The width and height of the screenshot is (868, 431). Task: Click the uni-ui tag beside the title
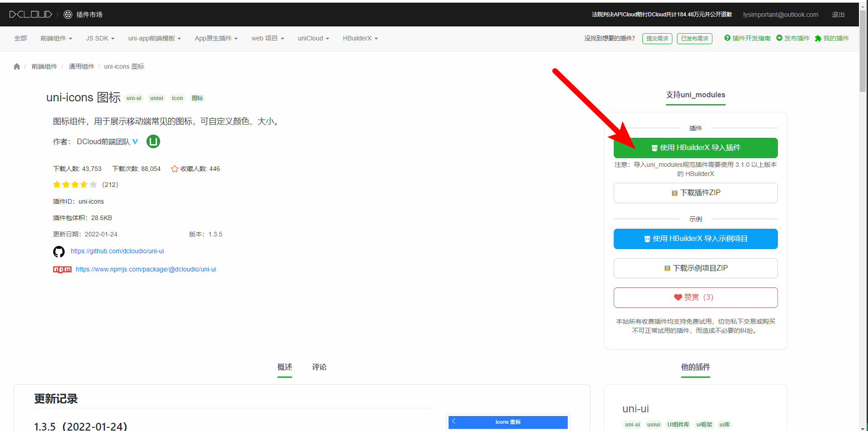tap(134, 98)
